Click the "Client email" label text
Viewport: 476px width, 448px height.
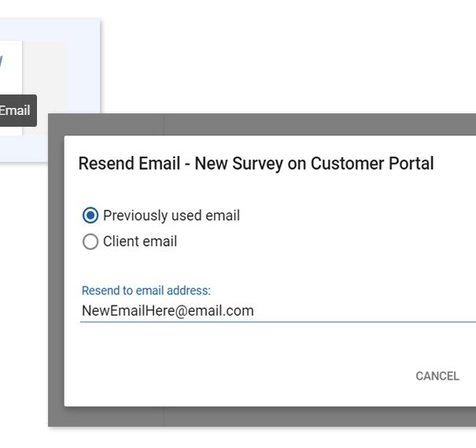point(140,243)
